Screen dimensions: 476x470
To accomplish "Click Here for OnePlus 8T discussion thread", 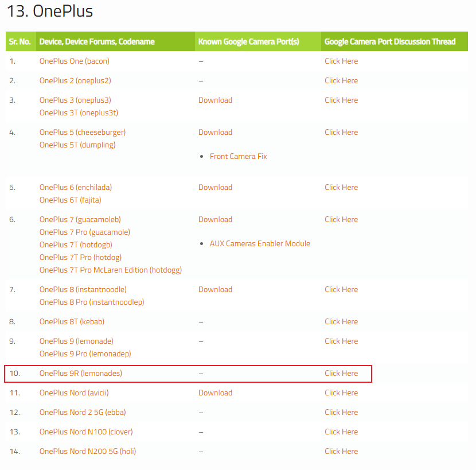I will pos(341,322).
